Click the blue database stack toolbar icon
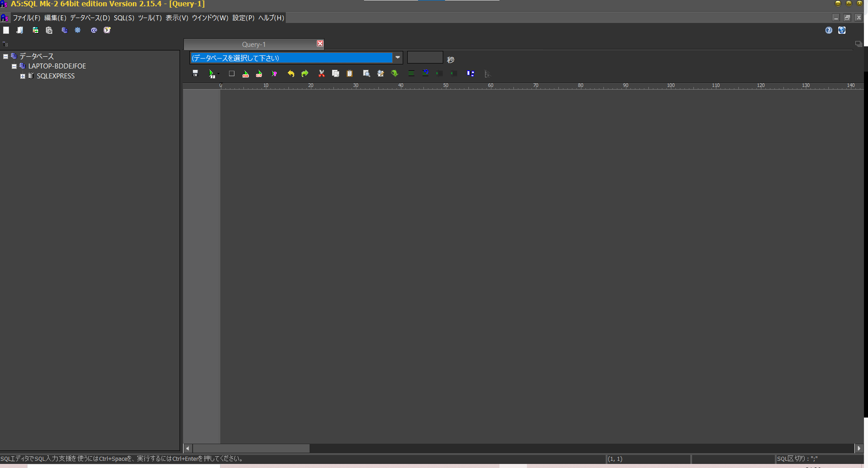The width and height of the screenshot is (868, 468). pos(64,30)
